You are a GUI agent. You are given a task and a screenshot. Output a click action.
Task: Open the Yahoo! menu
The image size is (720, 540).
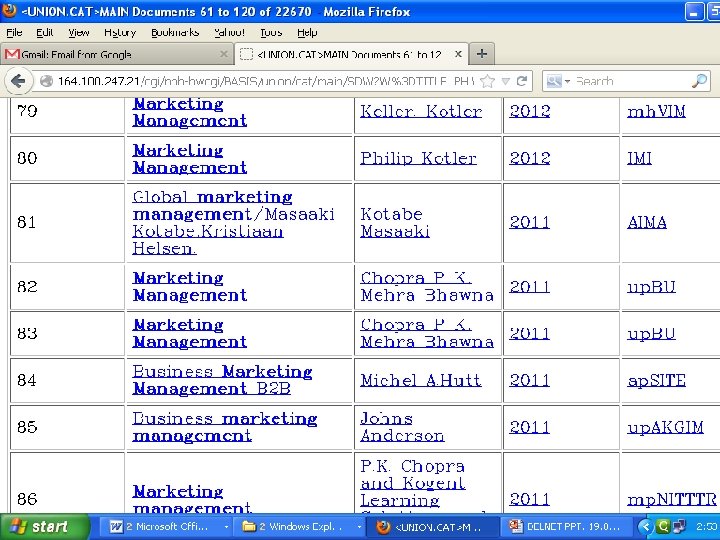(x=230, y=33)
